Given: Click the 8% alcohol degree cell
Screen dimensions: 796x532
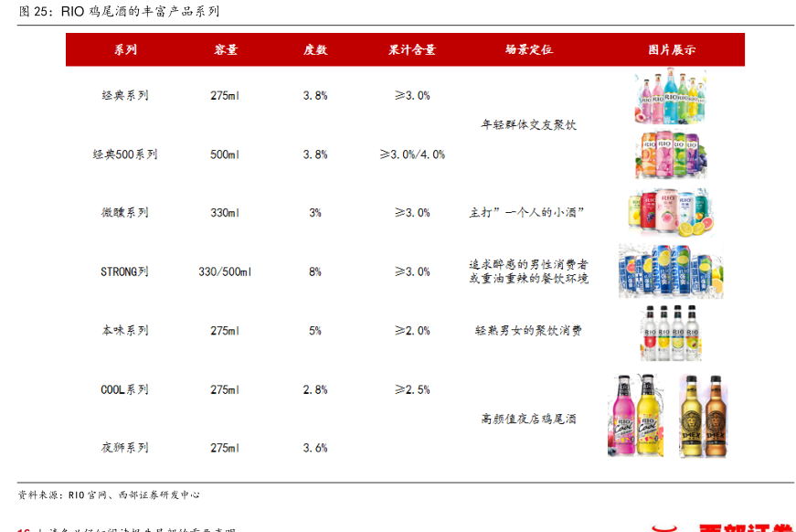Looking at the screenshot, I should pyautogui.click(x=315, y=271).
